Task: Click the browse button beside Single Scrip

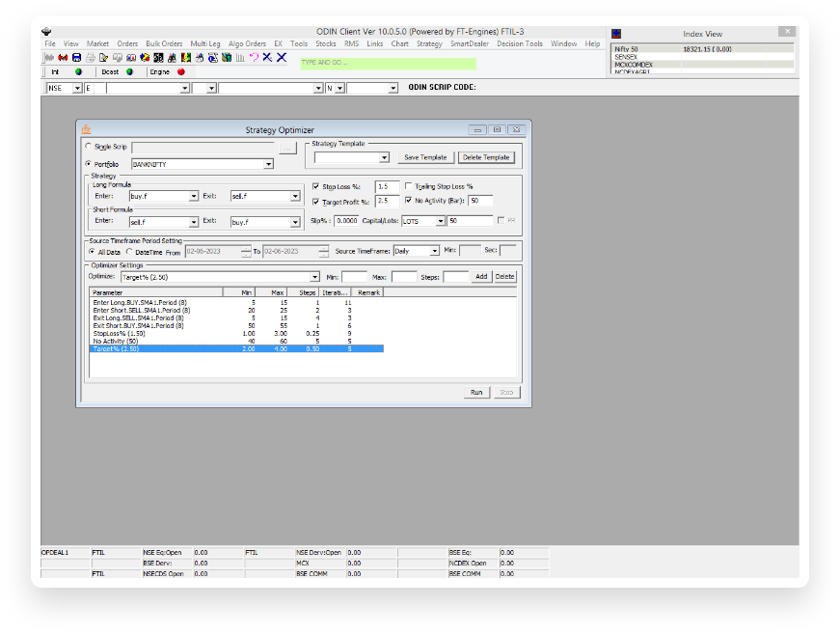Action: [x=287, y=148]
